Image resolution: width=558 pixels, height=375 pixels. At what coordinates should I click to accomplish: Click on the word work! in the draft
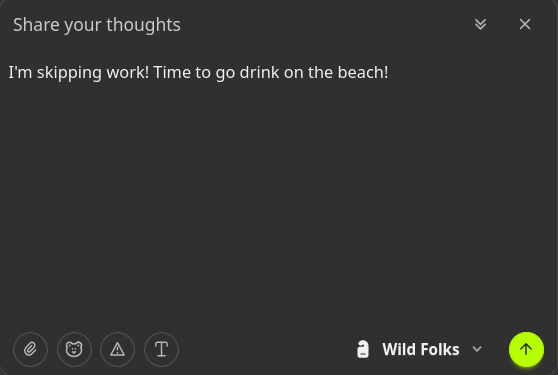[128, 73]
